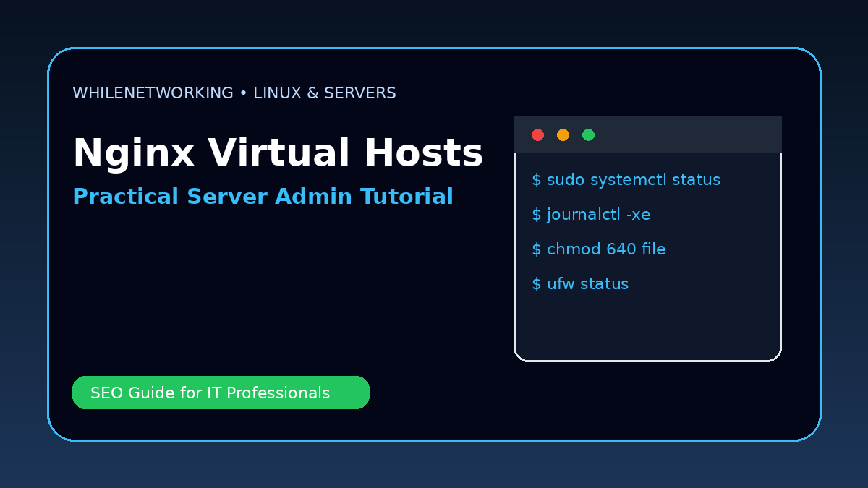
Task: Click the orange dot in terminal header
Action: click(563, 134)
